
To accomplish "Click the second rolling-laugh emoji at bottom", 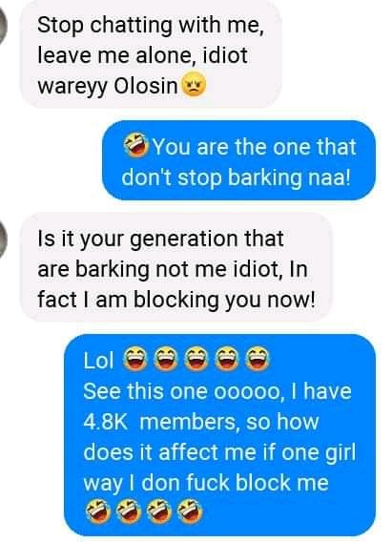I will point(128,511).
